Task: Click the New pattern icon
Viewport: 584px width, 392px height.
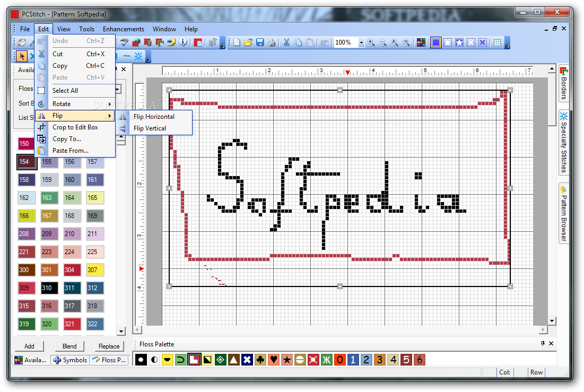Action: (237, 42)
